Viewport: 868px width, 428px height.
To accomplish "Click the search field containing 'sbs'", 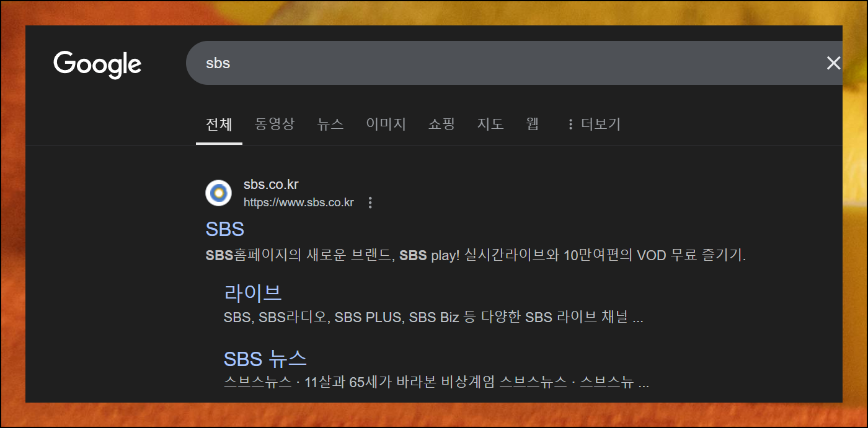I will pos(514,63).
